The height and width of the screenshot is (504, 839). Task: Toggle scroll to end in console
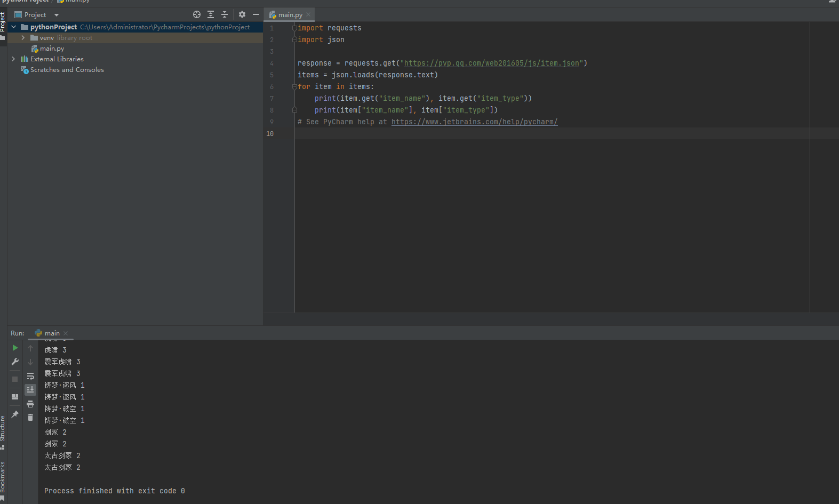tap(30, 390)
